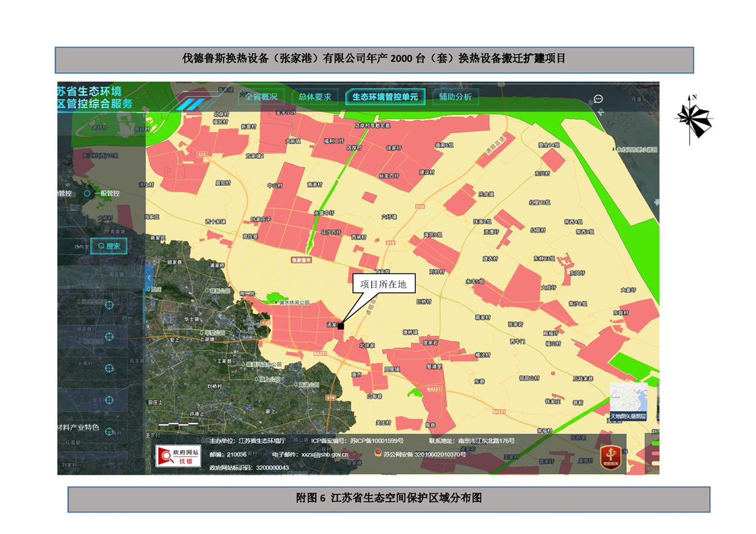756x534 pixels.
Task: Open the 全省概况 tab
Action: pyautogui.click(x=260, y=97)
